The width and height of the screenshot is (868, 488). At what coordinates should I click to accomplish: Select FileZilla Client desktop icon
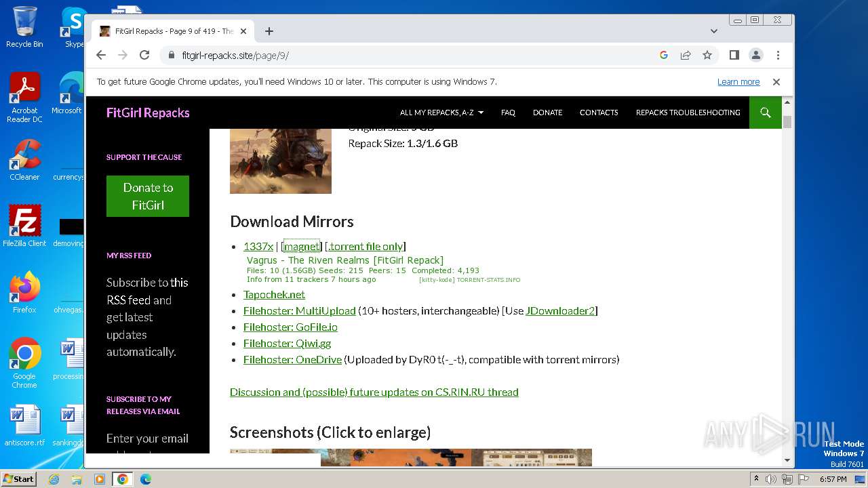coord(24,226)
